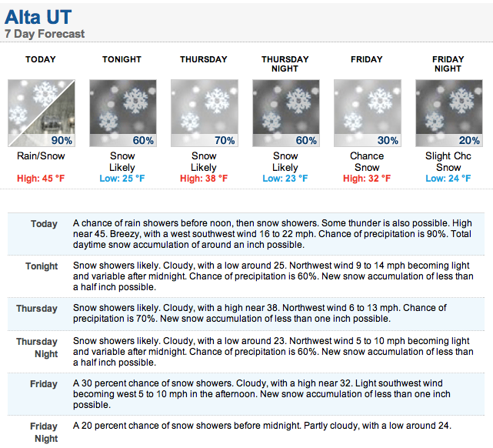Click the Low: 25 °F temperature
Viewport: 493px width, 448px height.
122,179
